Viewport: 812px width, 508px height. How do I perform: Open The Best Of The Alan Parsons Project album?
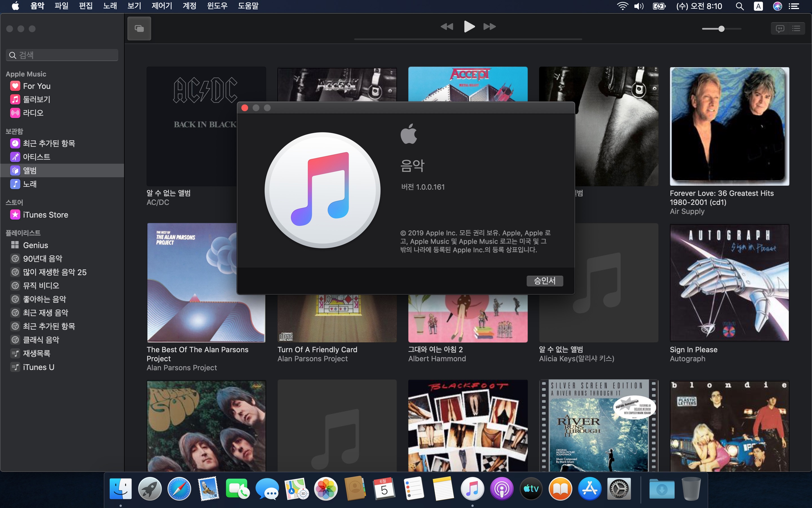point(206,283)
